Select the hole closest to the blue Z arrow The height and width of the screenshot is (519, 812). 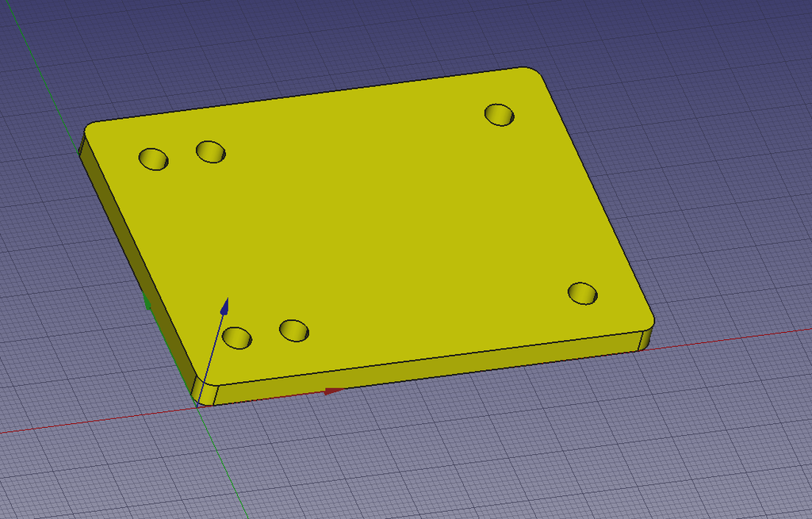237,338
